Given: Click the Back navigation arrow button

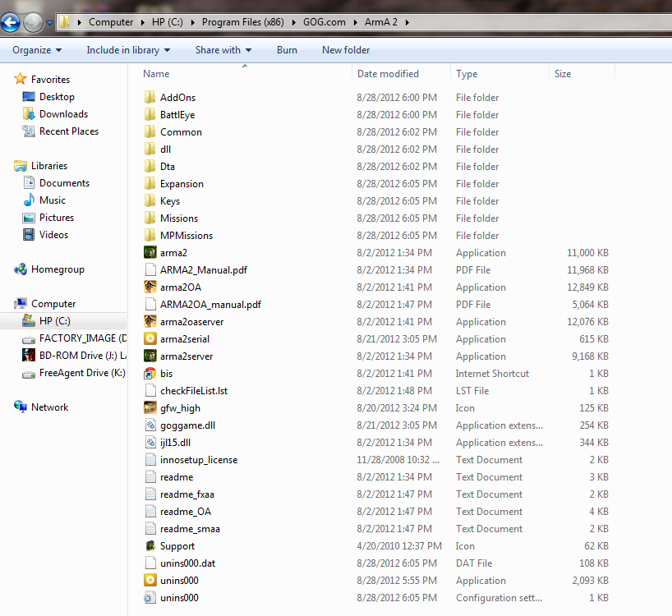Looking at the screenshot, I should pyautogui.click(x=12, y=22).
